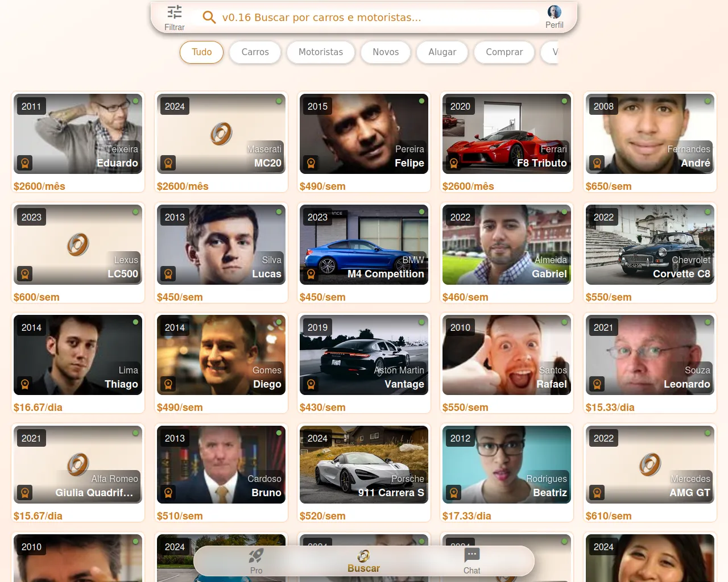The image size is (728, 582).
Task: Open the Pro rocket icon
Action: (256, 556)
